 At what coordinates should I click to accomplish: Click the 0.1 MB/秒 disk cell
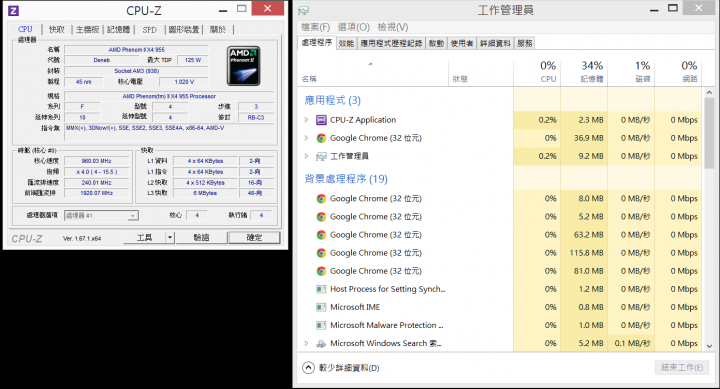pyautogui.click(x=631, y=343)
